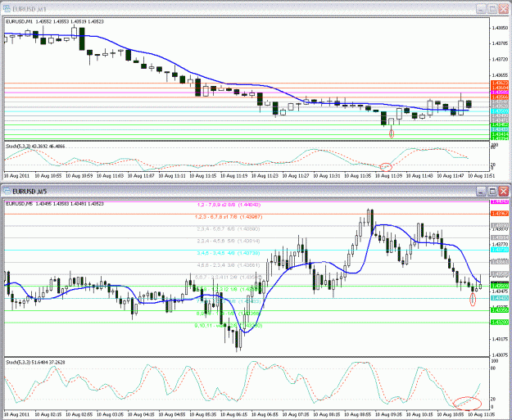This screenshot has height=420, width=512.
Task: Close the EURUSD,M5 chart window
Action: pyautogui.click(x=504, y=192)
